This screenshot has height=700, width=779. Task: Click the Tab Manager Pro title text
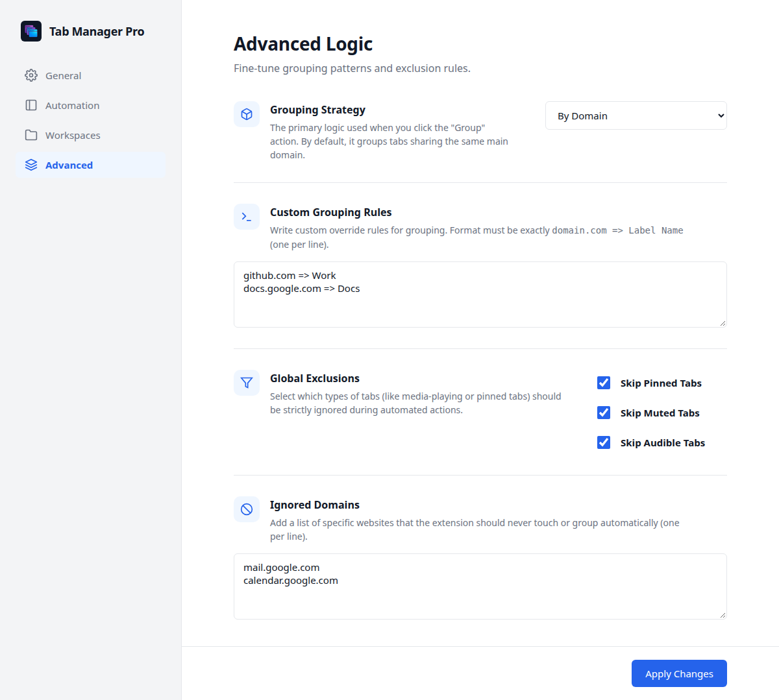pos(97,31)
